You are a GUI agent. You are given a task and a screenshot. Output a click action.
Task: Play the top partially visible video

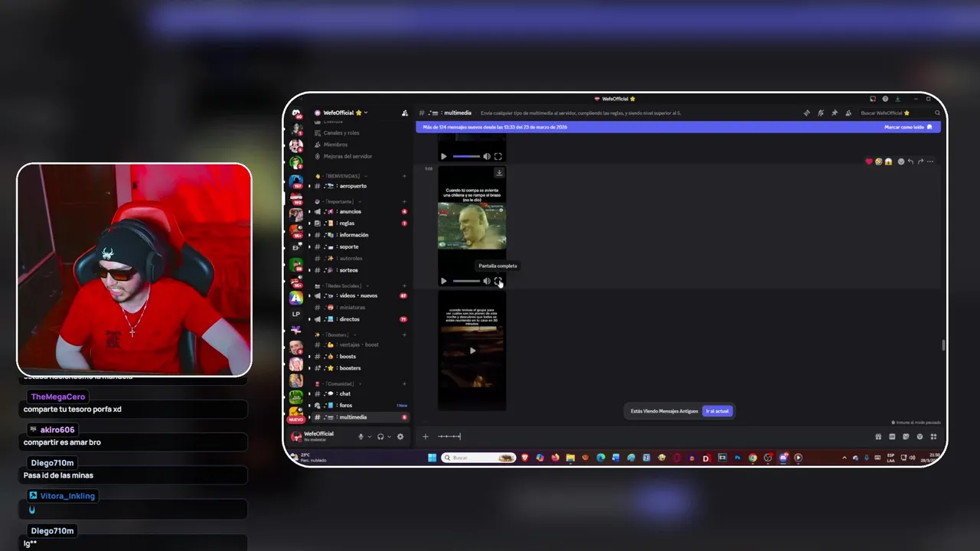point(444,156)
